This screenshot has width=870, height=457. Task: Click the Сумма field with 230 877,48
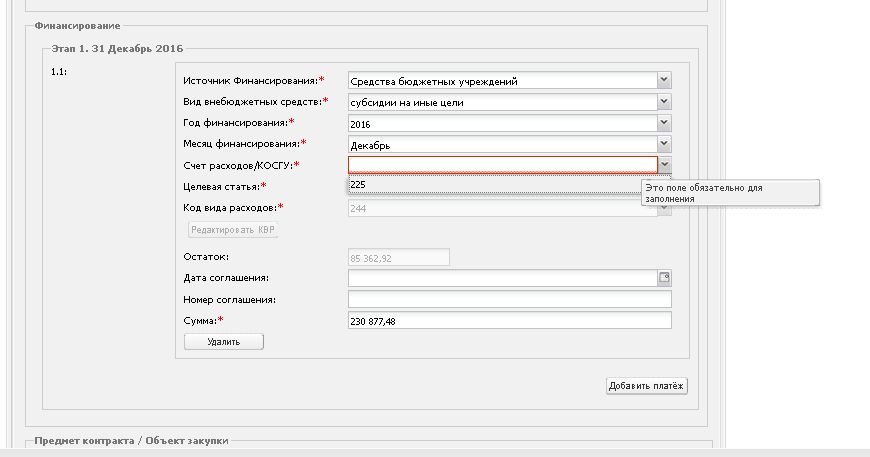pyautogui.click(x=509, y=321)
